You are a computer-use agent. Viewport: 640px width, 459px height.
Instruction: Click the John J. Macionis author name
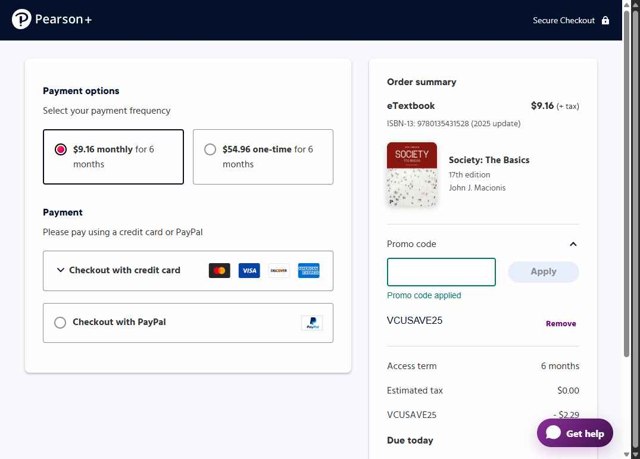point(477,188)
